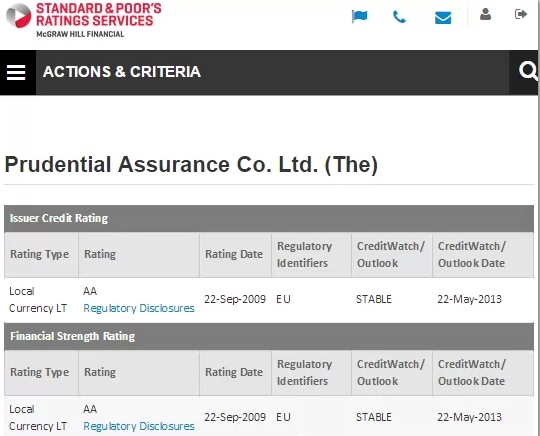Click the blue phone contact icon

click(399, 17)
